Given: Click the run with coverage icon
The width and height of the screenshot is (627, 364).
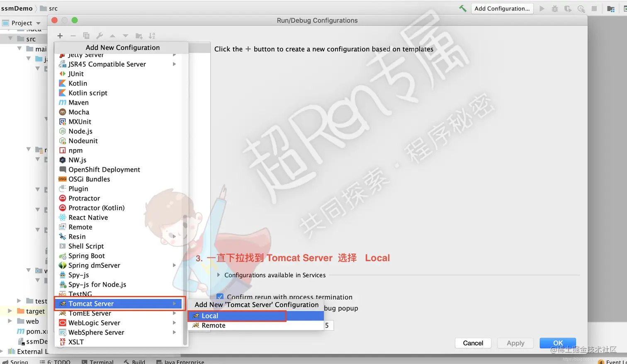Looking at the screenshot, I should tap(568, 8).
